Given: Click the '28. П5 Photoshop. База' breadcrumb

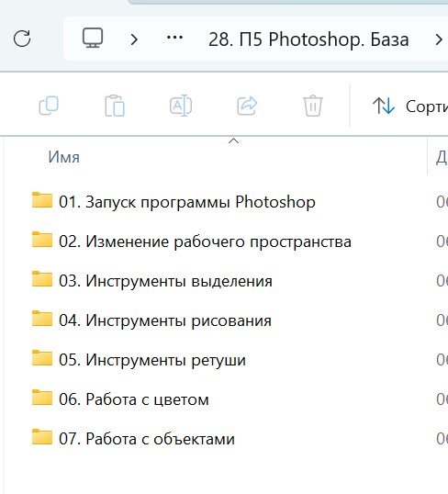Looking at the screenshot, I should point(308,39).
